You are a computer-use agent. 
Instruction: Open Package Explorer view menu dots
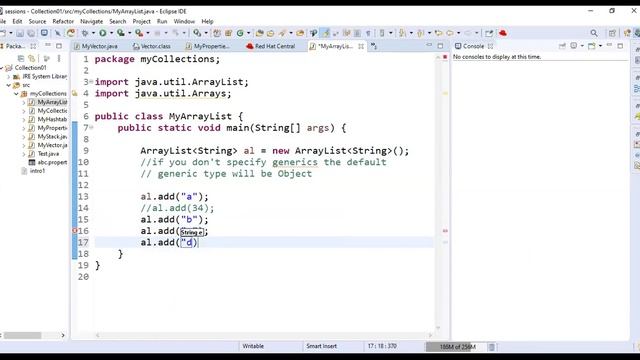click(x=59, y=58)
